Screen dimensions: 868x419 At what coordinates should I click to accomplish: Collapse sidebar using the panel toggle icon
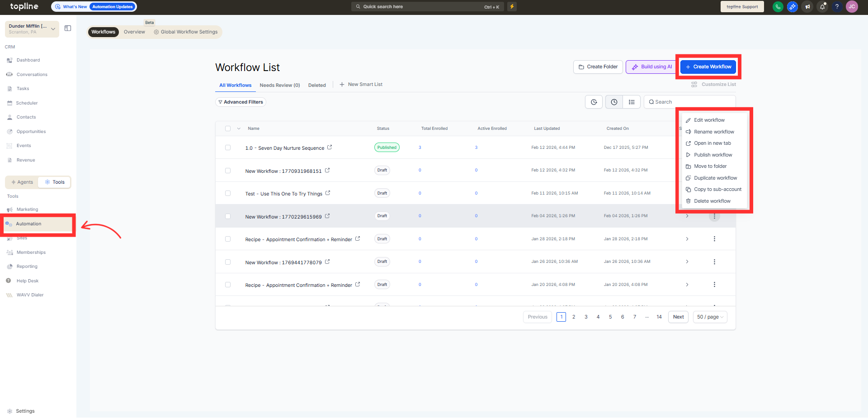[68, 29]
